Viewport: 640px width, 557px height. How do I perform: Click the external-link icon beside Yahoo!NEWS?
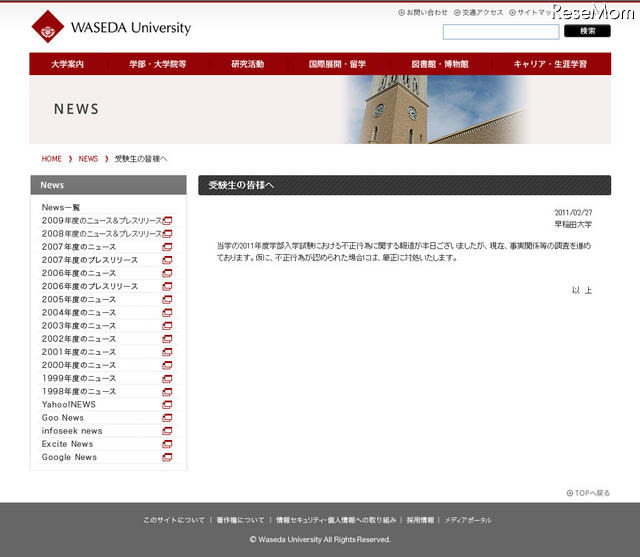pyautogui.click(x=167, y=405)
